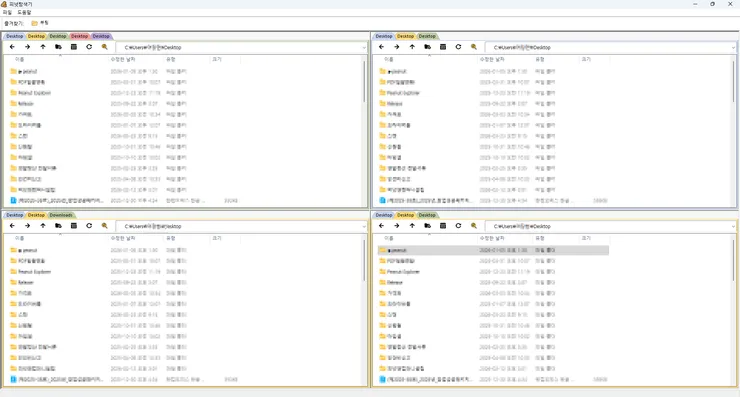The width and height of the screenshot is (740, 397).
Task: Open the 도움말 menu
Action: coord(24,12)
